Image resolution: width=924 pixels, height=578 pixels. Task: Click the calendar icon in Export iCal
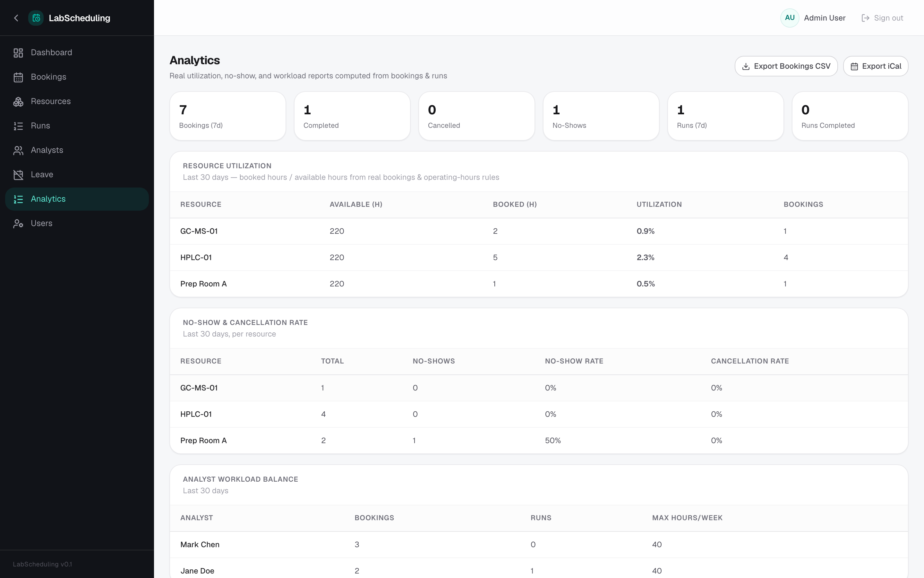click(854, 66)
